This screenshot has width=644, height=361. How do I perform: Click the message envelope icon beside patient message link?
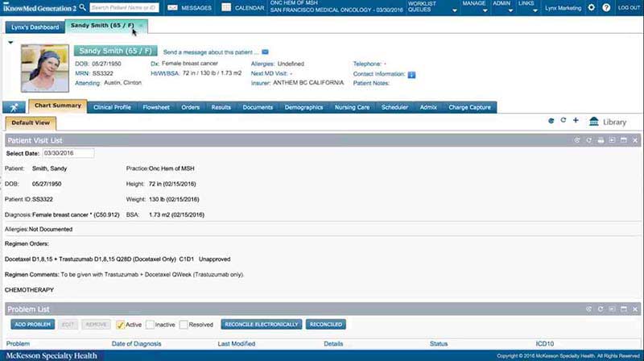tap(266, 52)
